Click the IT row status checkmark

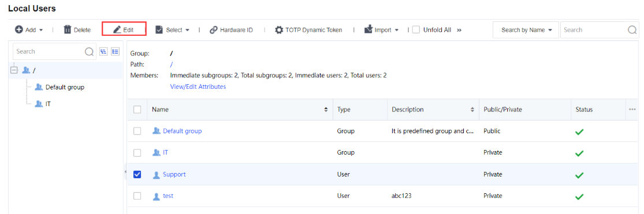(x=579, y=153)
